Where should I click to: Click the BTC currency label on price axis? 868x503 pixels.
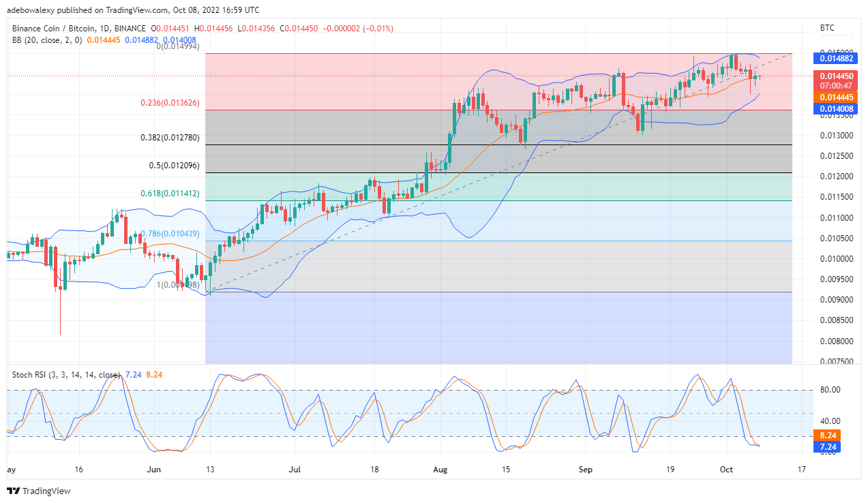pyautogui.click(x=826, y=29)
